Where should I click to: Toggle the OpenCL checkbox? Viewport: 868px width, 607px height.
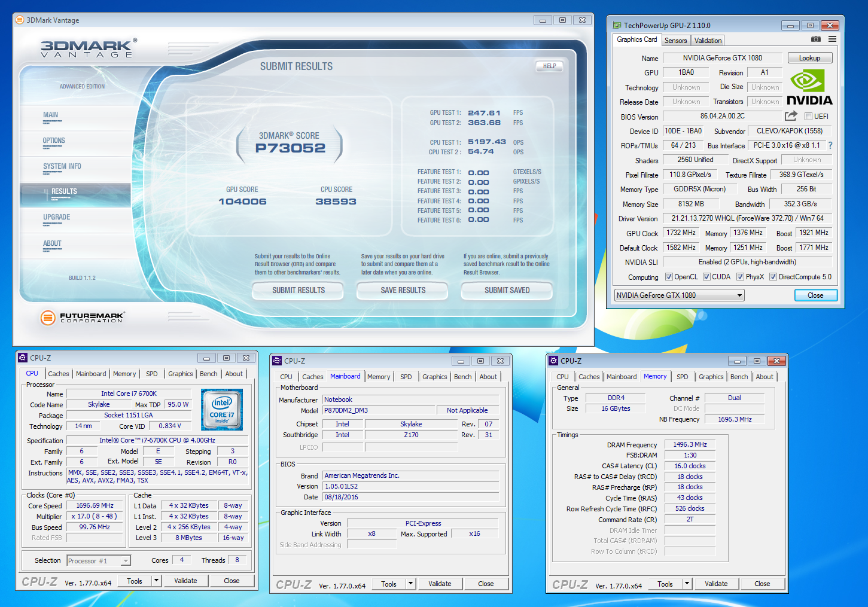[669, 277]
